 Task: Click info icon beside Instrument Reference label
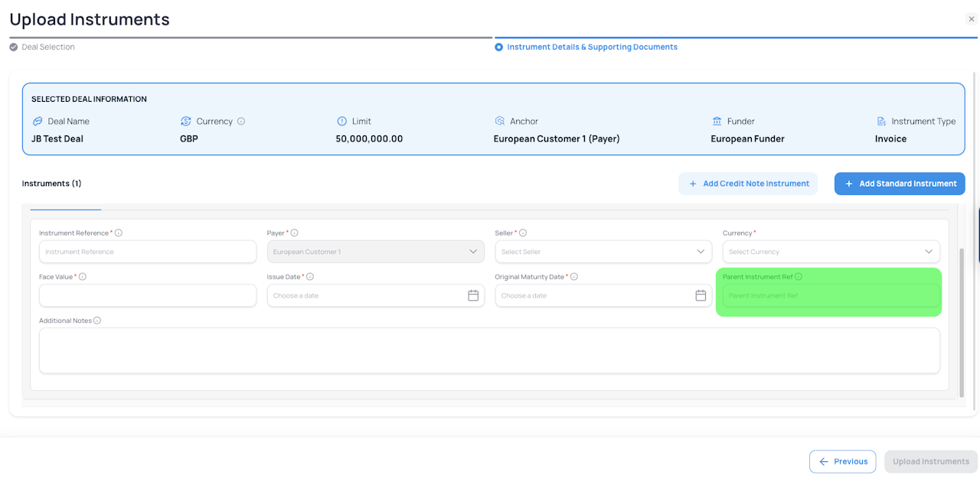click(x=119, y=233)
